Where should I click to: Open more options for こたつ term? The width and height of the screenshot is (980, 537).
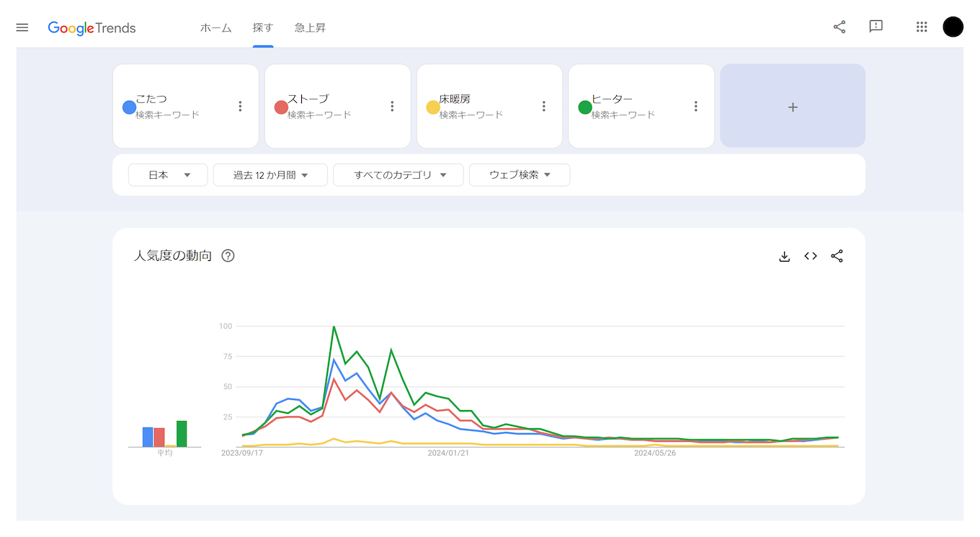tap(241, 106)
